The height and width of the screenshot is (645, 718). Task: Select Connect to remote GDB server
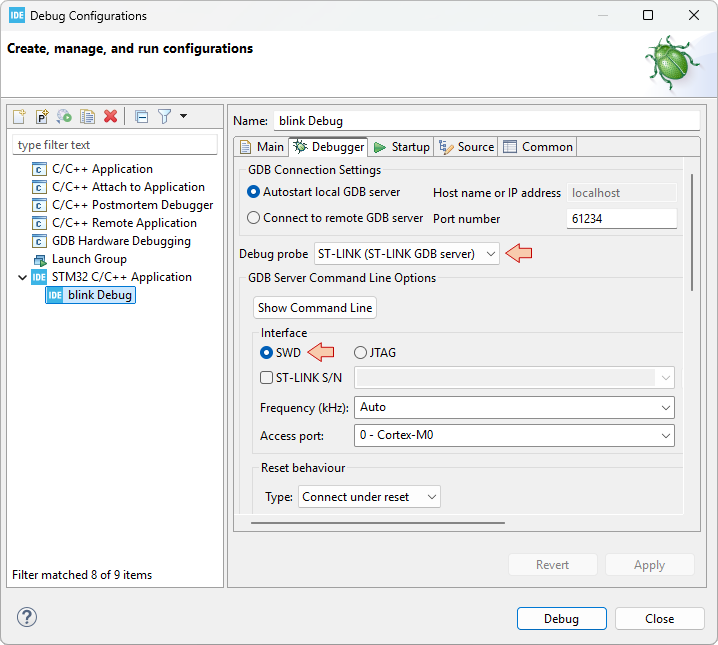[254, 218]
